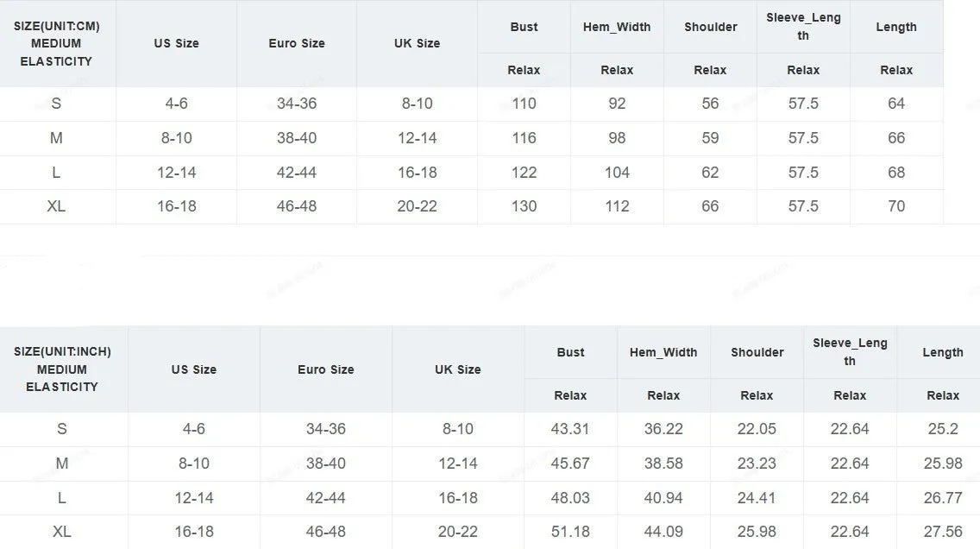Select the Shoulder header in inch table
Image resolution: width=980 pixels, height=549 pixels.
757,352
